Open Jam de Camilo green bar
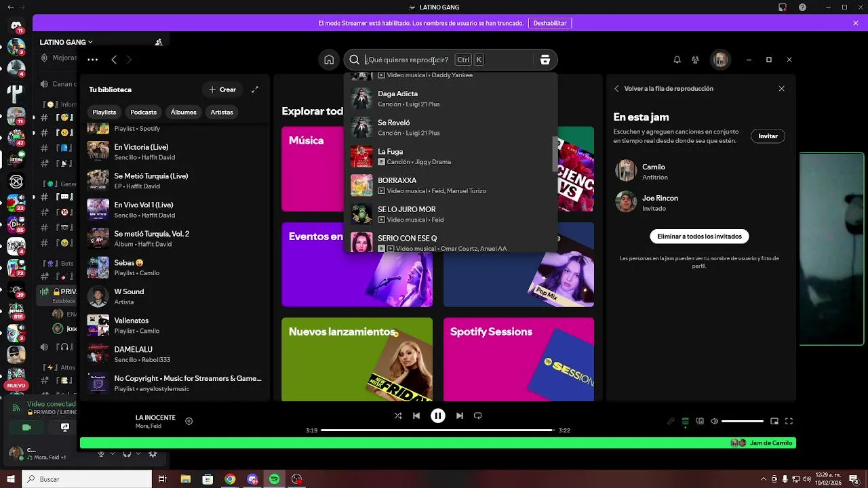This screenshot has width=868, height=488. click(437, 443)
